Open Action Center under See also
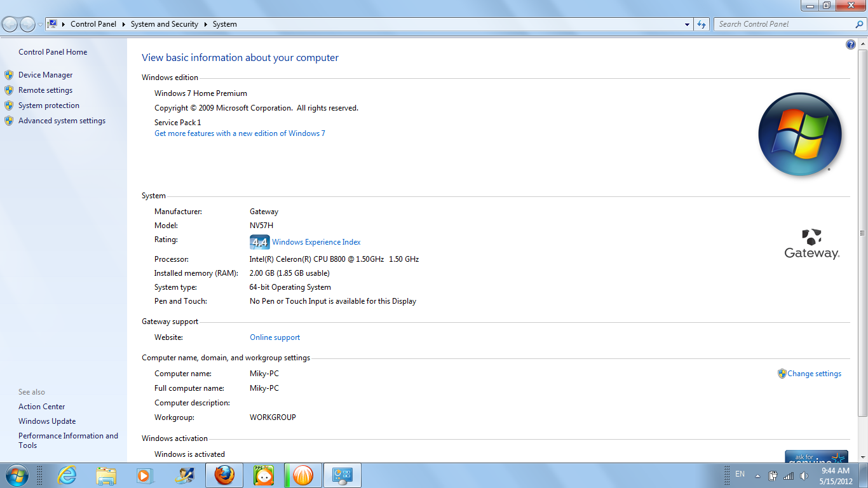Image resolution: width=868 pixels, height=488 pixels. click(42, 407)
